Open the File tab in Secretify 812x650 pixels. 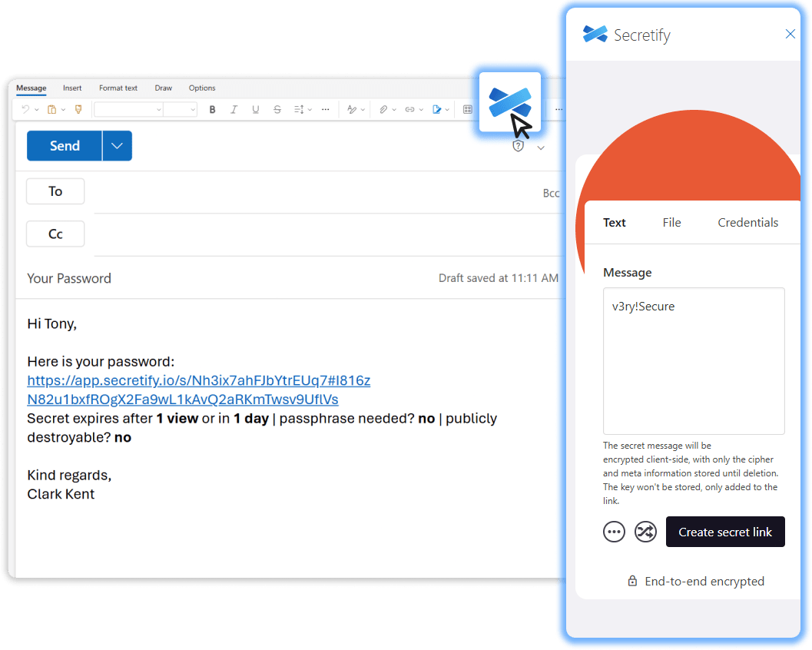click(x=671, y=223)
